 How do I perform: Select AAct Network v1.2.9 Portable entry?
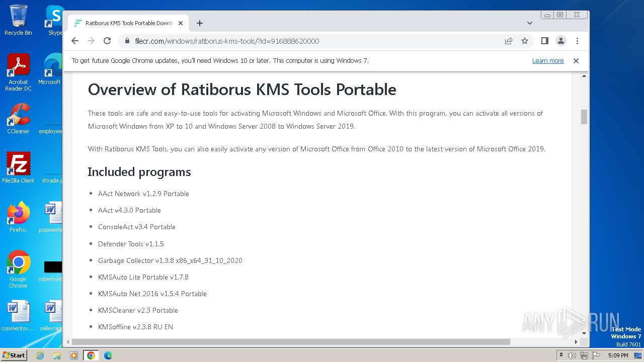(143, 194)
